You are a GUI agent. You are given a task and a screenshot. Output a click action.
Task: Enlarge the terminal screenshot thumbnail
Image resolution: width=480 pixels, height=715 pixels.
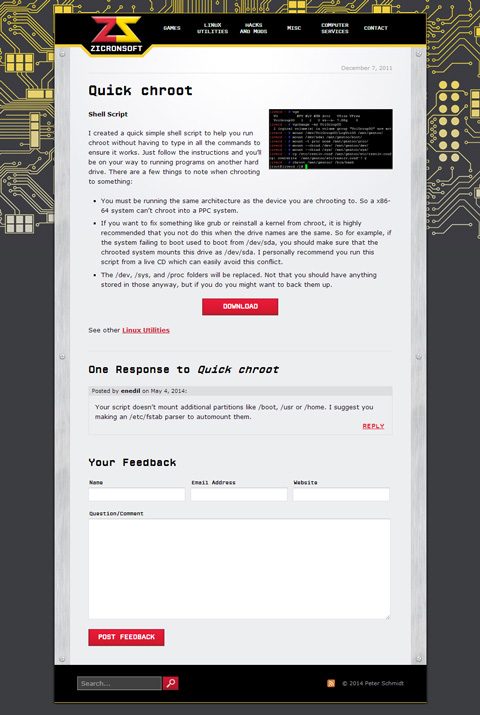click(331, 139)
